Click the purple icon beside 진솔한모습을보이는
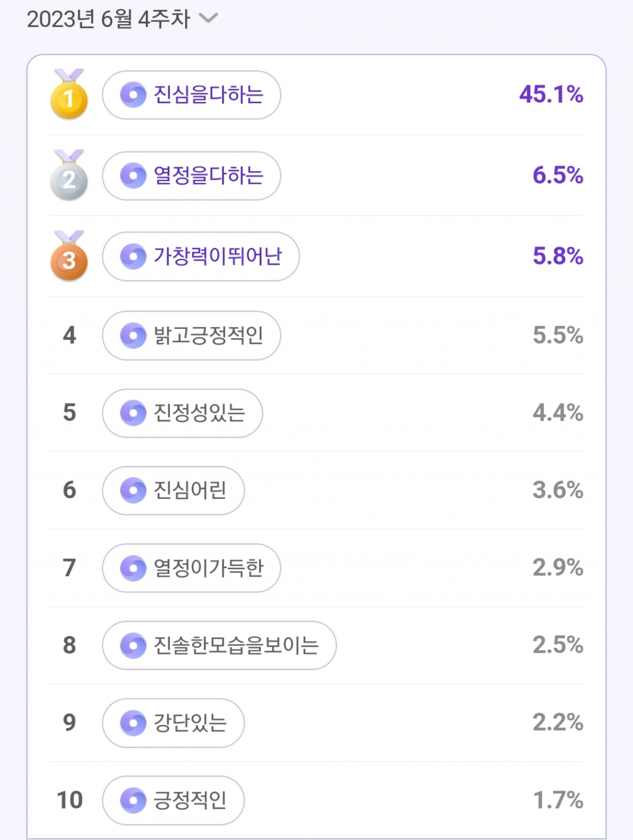The width and height of the screenshot is (633, 840). pos(133,645)
